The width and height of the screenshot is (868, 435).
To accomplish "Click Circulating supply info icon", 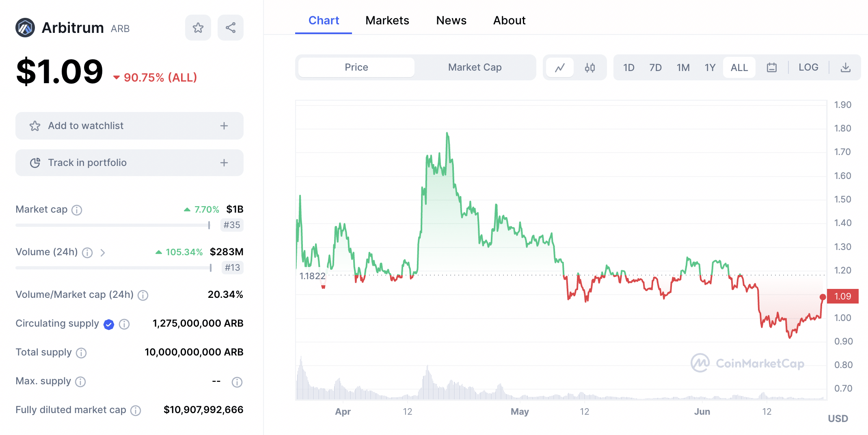I will coord(124,324).
